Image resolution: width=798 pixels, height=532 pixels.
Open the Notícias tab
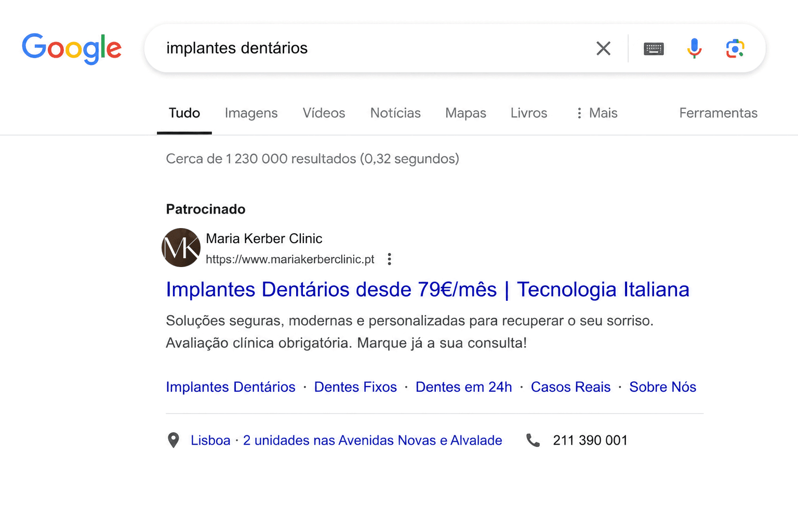[x=395, y=113]
